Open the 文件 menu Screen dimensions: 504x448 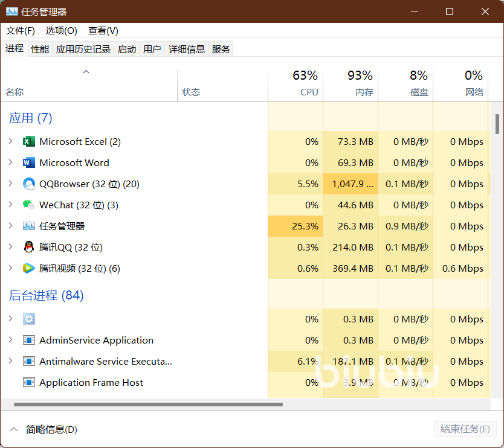click(x=20, y=30)
